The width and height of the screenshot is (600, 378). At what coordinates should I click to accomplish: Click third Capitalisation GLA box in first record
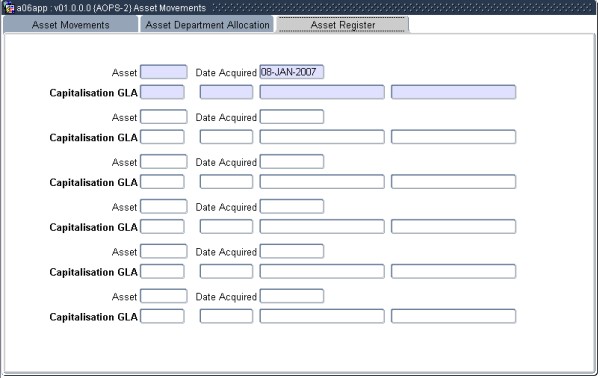tap(322, 92)
